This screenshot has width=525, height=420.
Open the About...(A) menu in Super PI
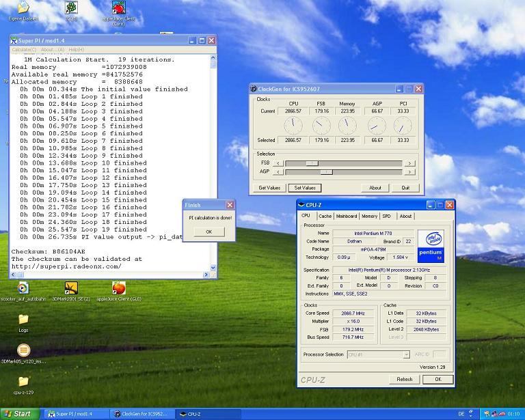[x=53, y=49]
